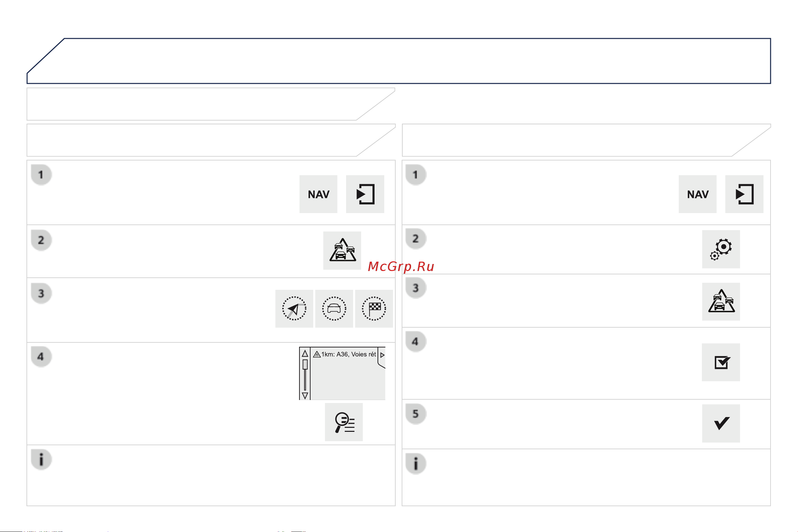Click the info icon in the left panel
This screenshot has width=798, height=532.
[41, 459]
